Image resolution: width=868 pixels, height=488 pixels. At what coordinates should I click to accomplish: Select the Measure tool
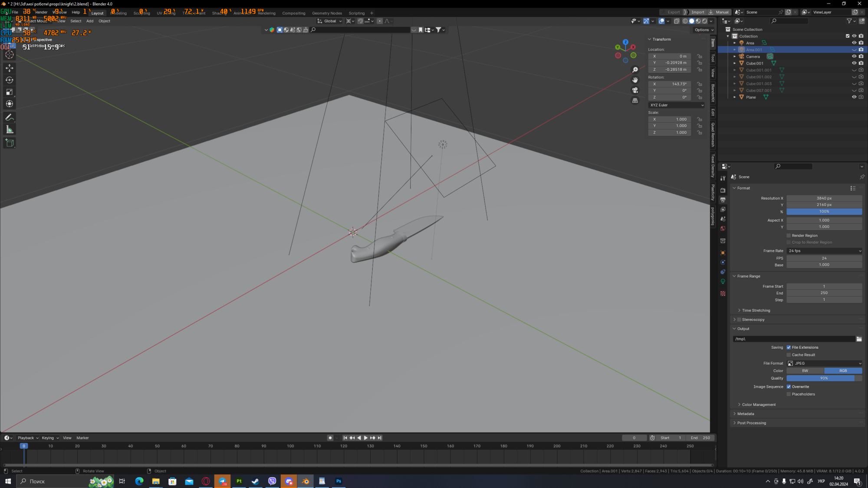tap(9, 130)
